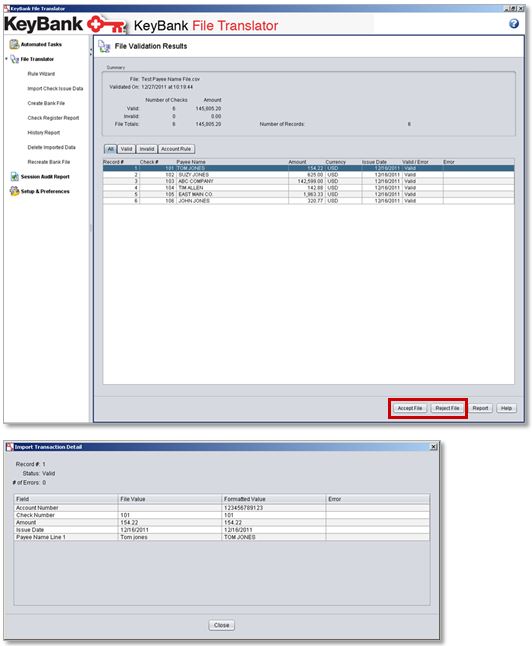Image resolution: width=532 pixels, height=646 pixels.
Task: Click the KeyBank key logo
Action: [106, 24]
